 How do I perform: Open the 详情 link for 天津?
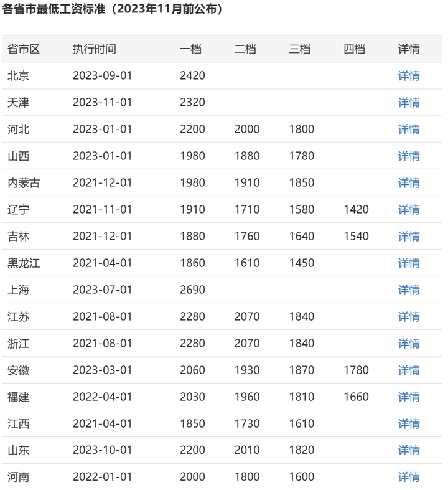coord(408,103)
